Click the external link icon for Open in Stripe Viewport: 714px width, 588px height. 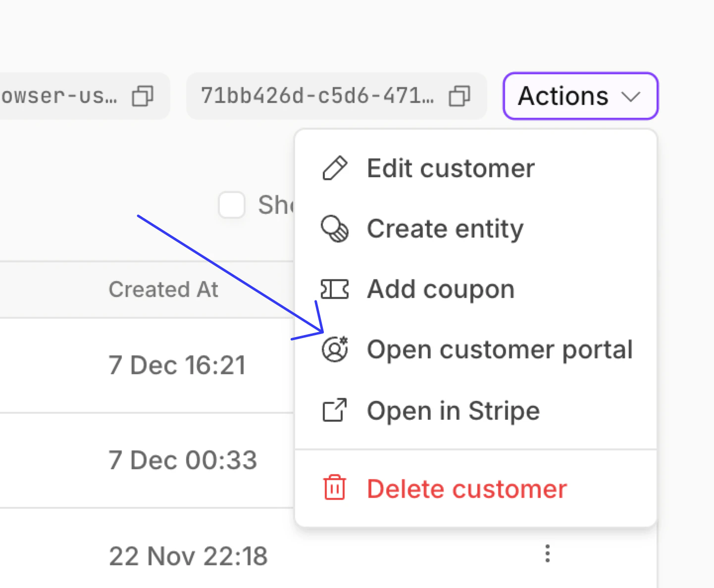coord(335,410)
